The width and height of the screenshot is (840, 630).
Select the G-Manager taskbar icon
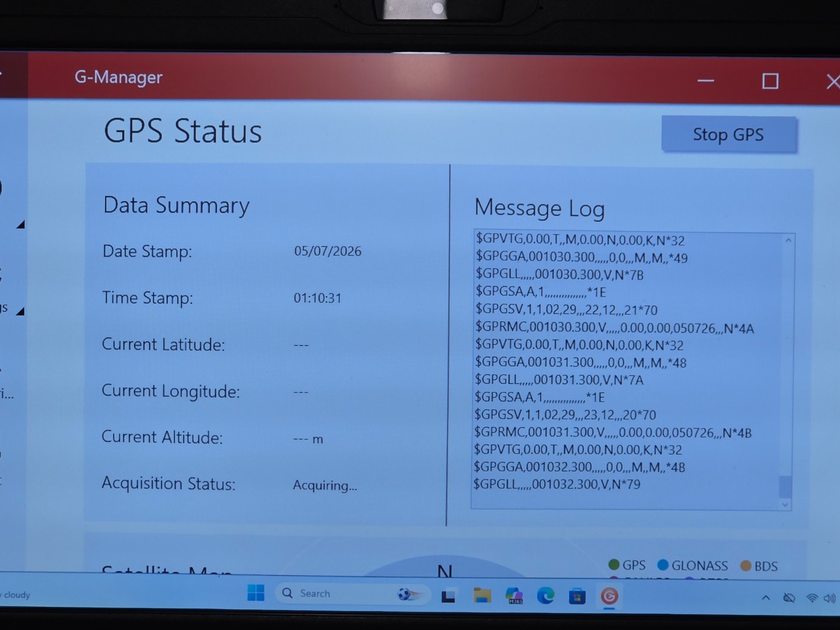pyautogui.click(x=608, y=596)
